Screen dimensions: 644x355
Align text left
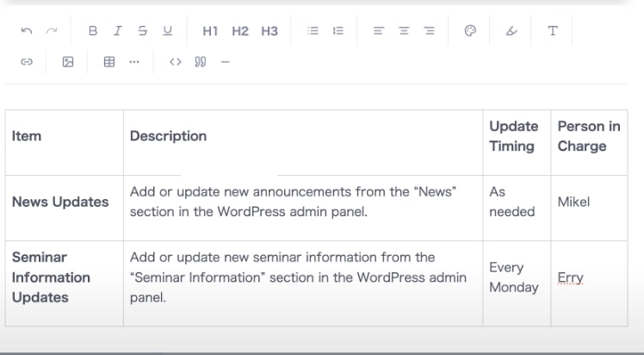379,31
